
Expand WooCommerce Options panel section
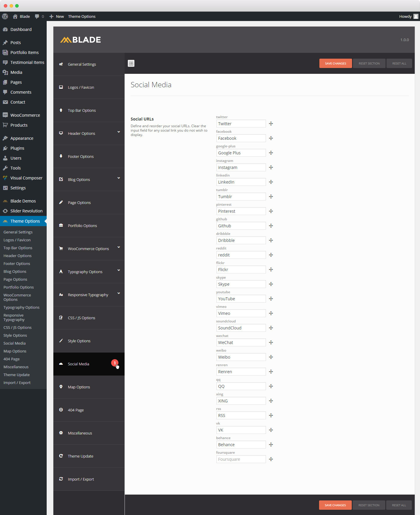coord(119,247)
